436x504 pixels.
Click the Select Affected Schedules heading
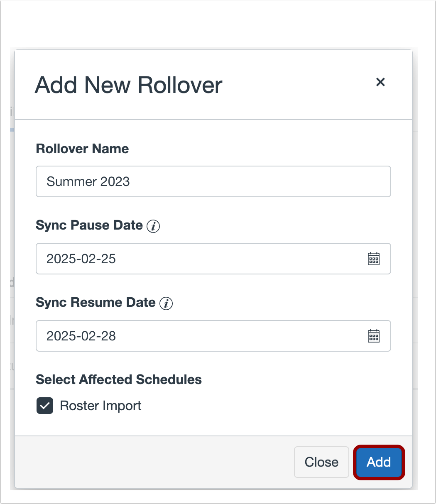point(119,379)
